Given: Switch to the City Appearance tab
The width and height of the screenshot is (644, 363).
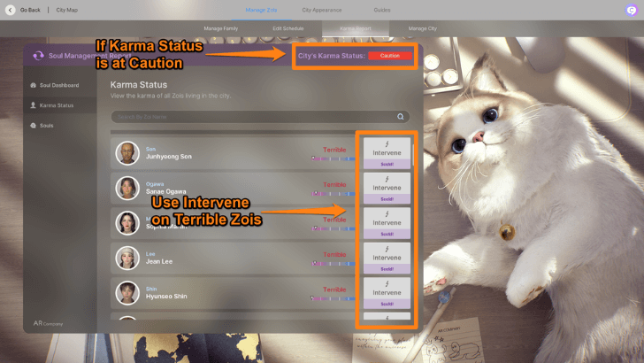Looking at the screenshot, I should [322, 10].
